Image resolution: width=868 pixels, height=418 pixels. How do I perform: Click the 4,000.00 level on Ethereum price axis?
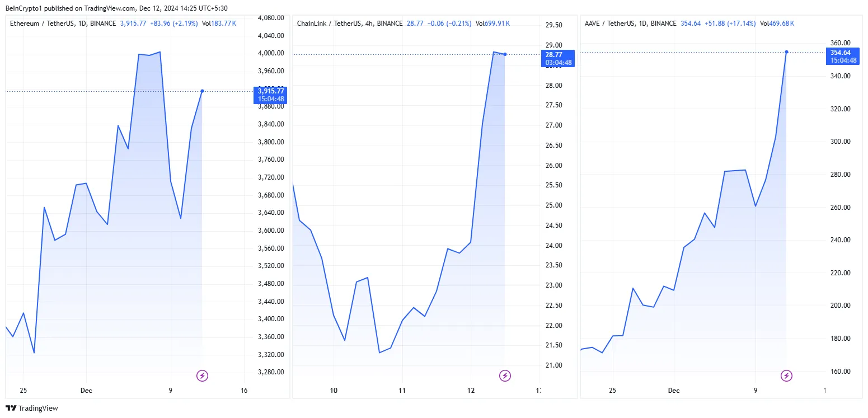point(271,53)
